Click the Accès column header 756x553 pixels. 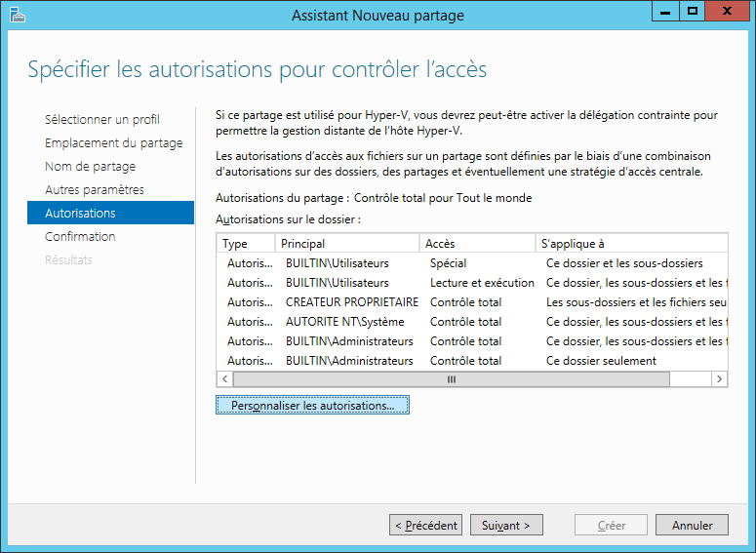(x=440, y=243)
